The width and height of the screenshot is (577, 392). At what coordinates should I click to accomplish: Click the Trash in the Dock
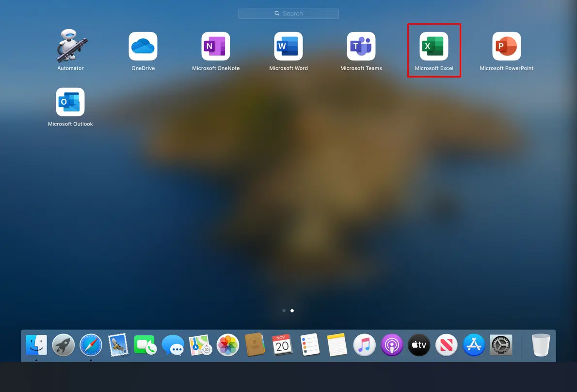[541, 345]
